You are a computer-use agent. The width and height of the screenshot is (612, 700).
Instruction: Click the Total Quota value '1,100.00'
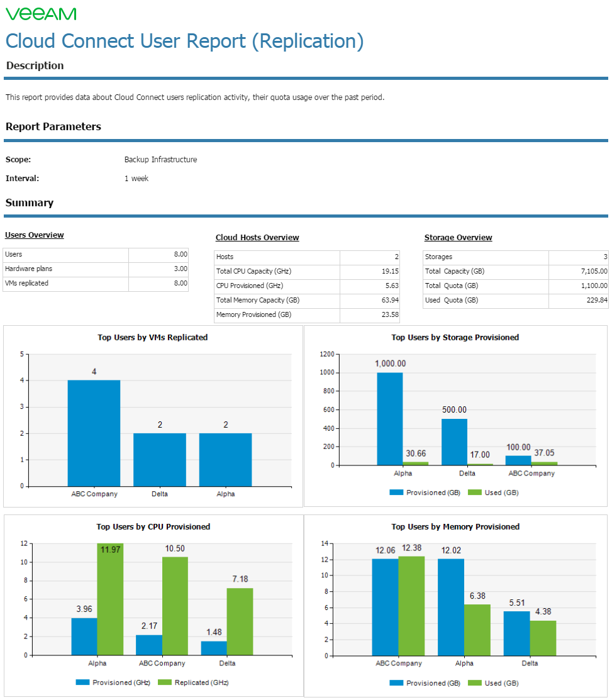coord(594,286)
